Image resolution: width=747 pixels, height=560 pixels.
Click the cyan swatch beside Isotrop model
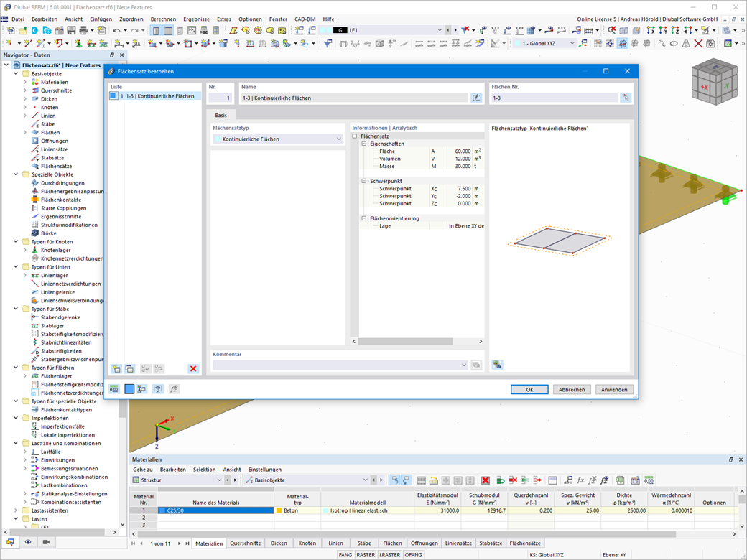pos(326,510)
